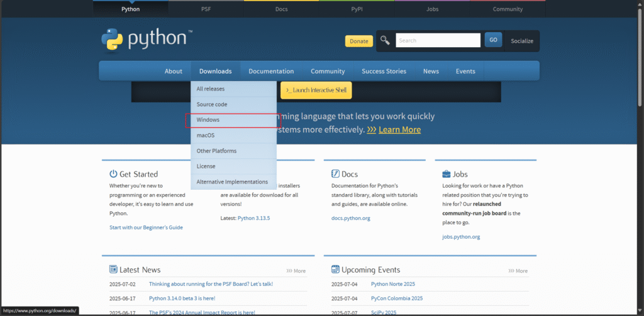This screenshot has height=316, width=644.
Task: Open the docs.python.org link
Action: (351, 218)
